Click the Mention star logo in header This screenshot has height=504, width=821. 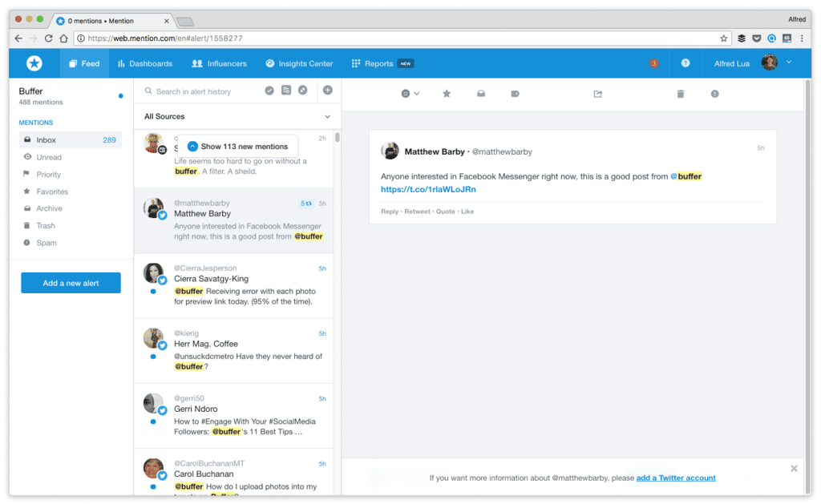[34, 63]
